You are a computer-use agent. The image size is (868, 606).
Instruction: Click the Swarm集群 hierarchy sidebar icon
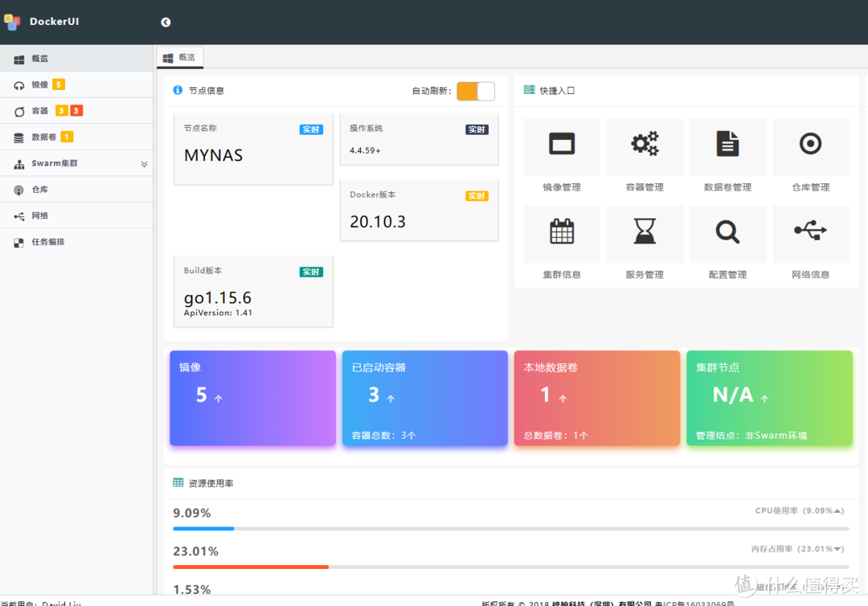point(18,164)
